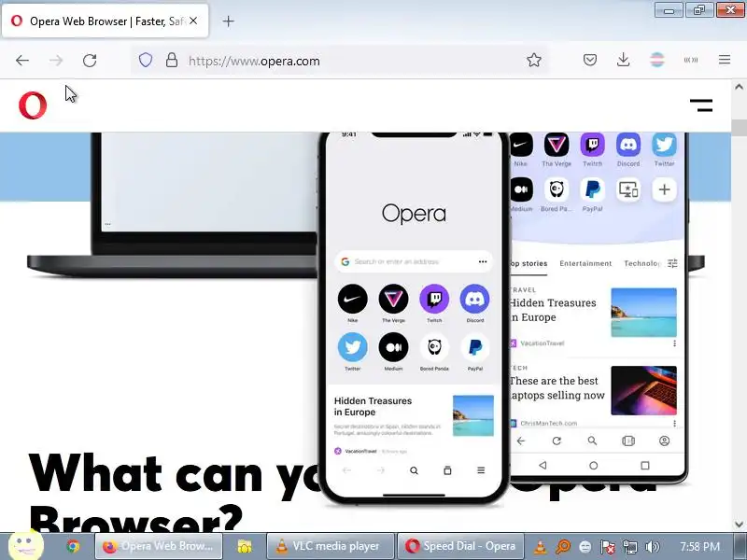Click Bored Panda icon on the iPhone mockup
Image resolution: width=747 pixels, height=560 pixels.
point(434,347)
